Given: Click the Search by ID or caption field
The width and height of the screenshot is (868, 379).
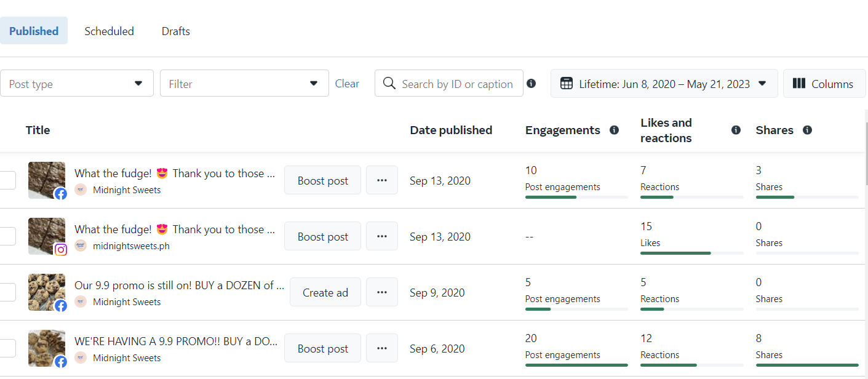Looking at the screenshot, I should tap(456, 84).
